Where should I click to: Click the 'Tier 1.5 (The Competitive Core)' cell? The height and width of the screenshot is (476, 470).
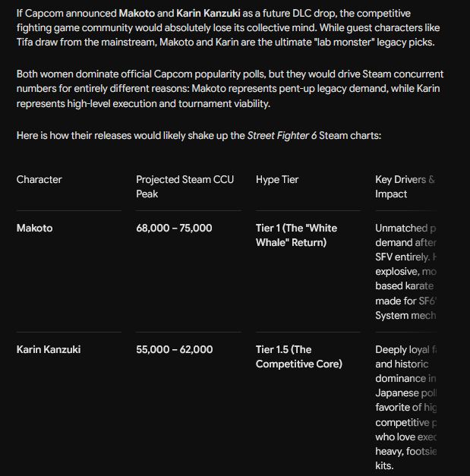click(x=299, y=357)
